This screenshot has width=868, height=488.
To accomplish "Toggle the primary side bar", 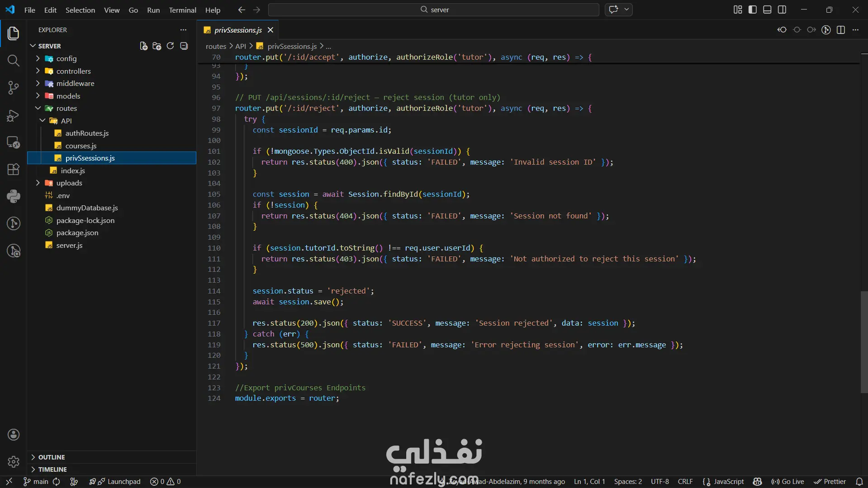I will [x=753, y=9].
